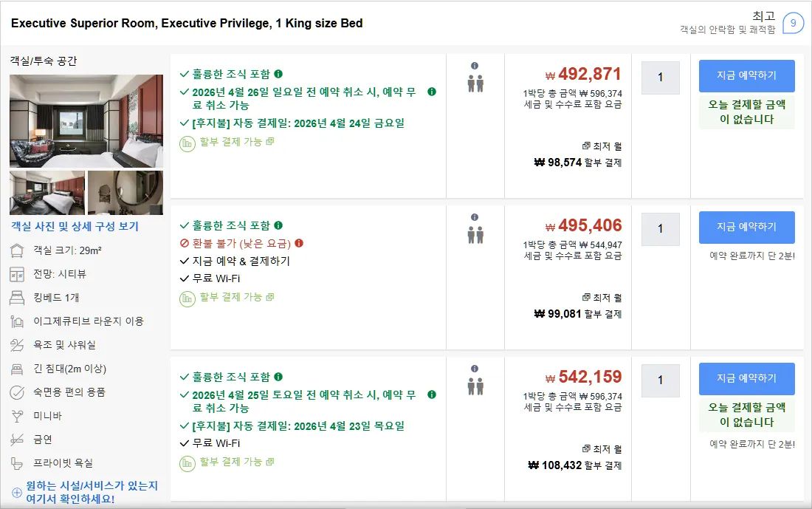Click 지금 예약하기 for the ₩495,406 rate
Image resolution: width=812 pixels, height=509 pixels.
(746, 227)
